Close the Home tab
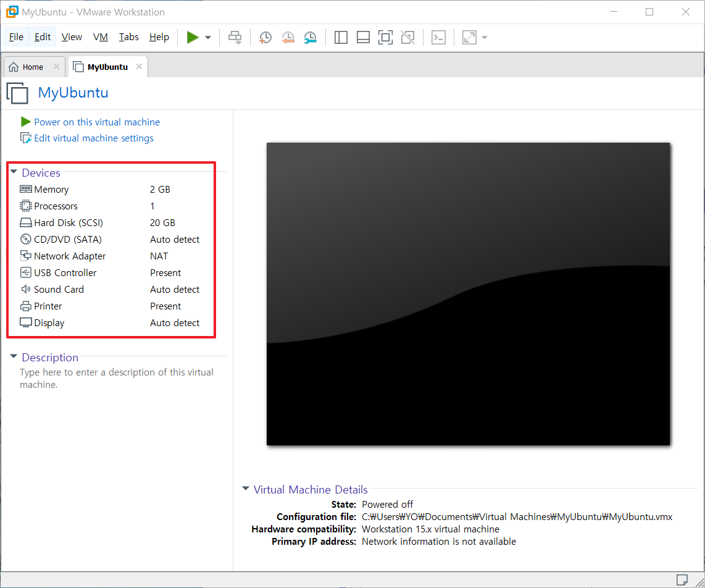The height and width of the screenshot is (588, 705). point(56,67)
